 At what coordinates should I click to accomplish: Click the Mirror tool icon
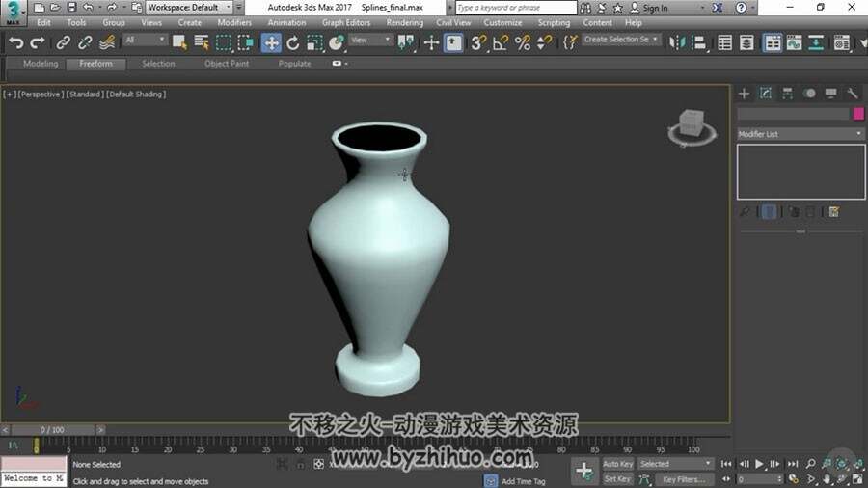(x=676, y=42)
